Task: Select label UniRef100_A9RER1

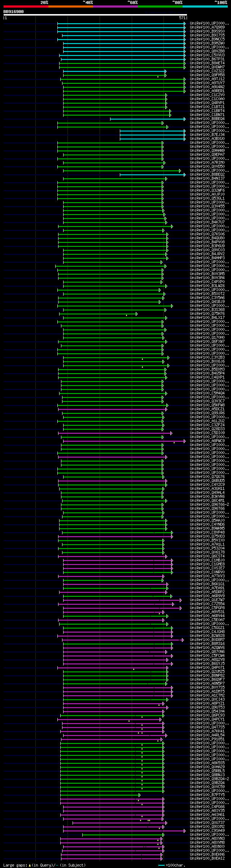Action: pos(207,91)
